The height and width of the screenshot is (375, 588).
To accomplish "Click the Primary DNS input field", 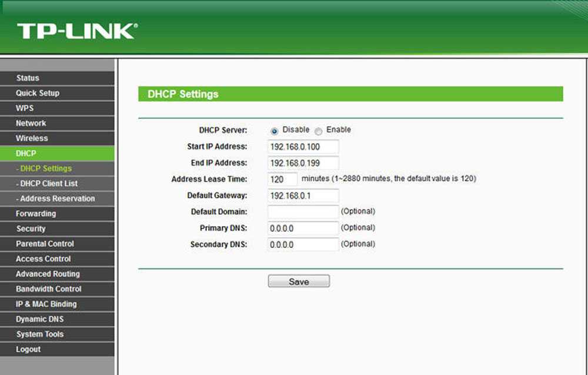I will click(303, 228).
